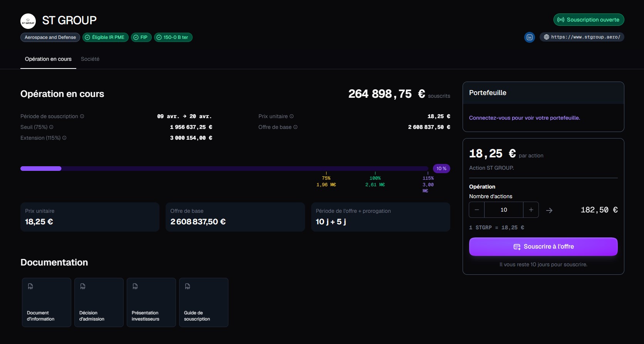Select the Opération en cours tab
Image resolution: width=644 pixels, height=344 pixels.
tap(48, 59)
